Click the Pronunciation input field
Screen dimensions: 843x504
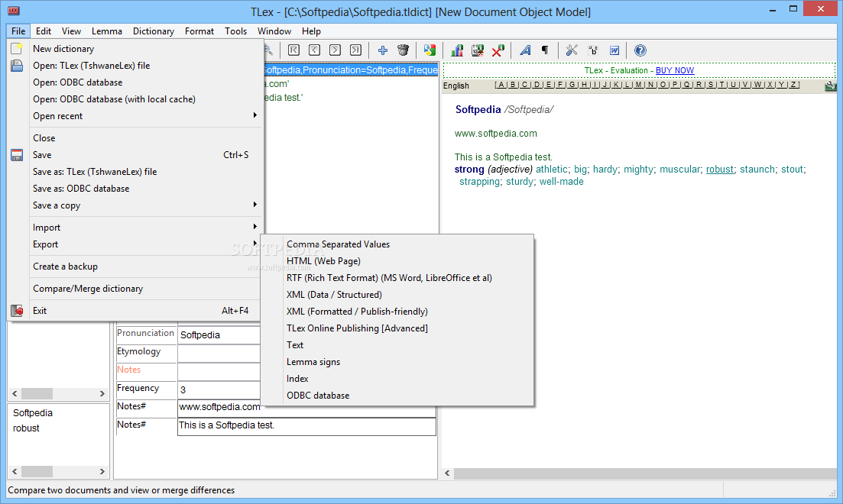(219, 334)
